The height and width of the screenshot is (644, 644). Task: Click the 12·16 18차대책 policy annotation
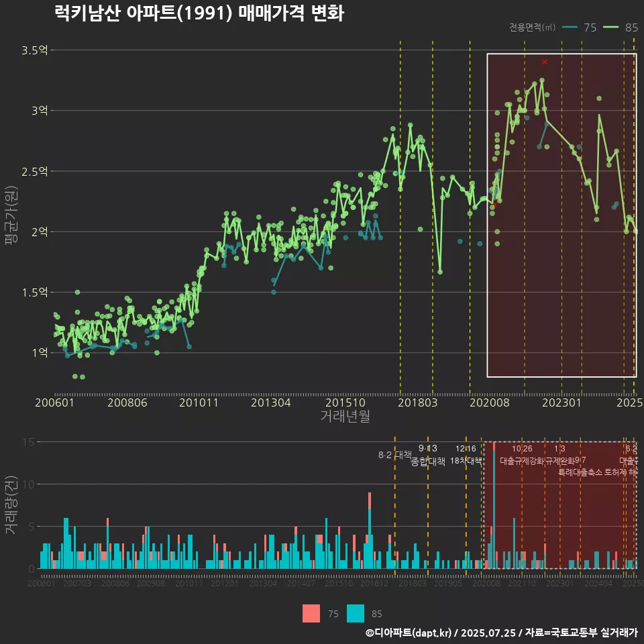click(466, 455)
